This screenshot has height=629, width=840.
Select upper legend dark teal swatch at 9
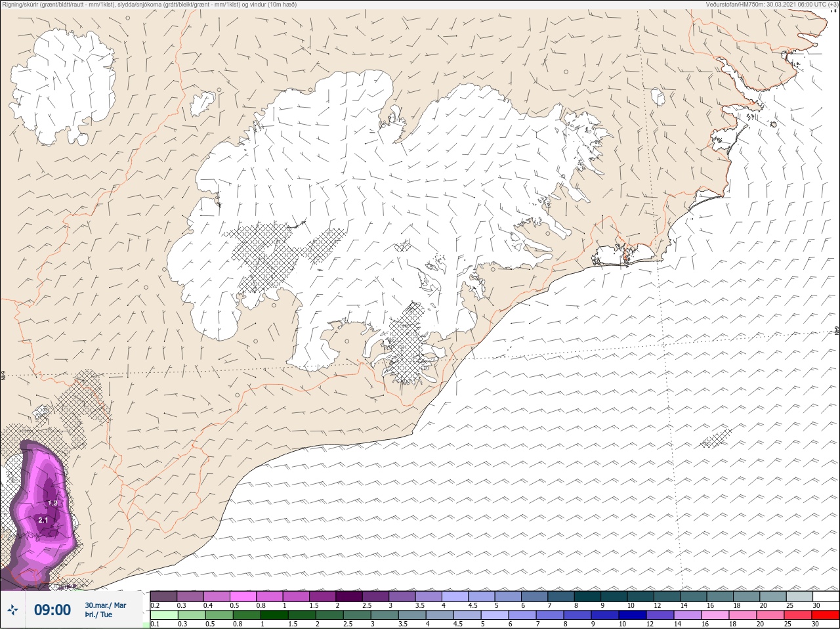pyautogui.click(x=614, y=596)
